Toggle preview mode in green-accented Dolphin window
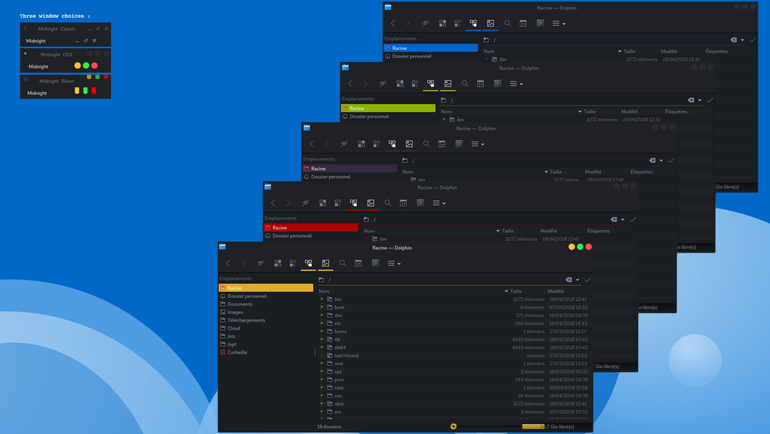Viewport: 770px width, 434px height. (448, 83)
